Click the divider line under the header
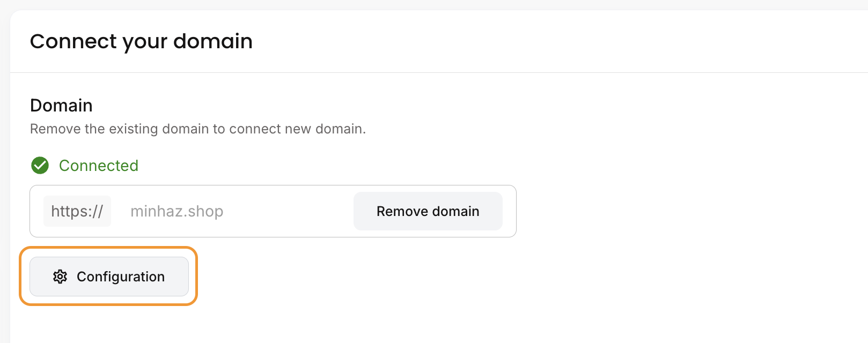 [x=439, y=72]
